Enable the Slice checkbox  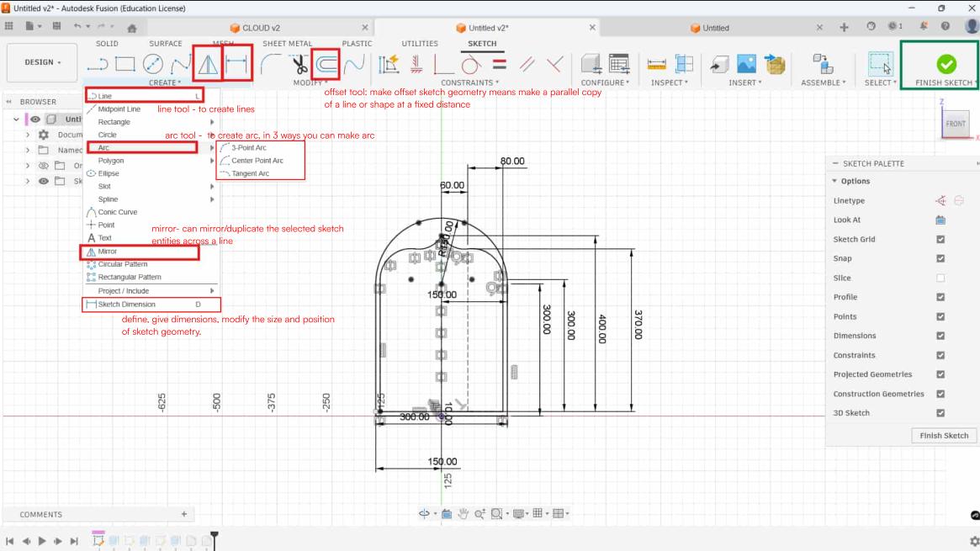click(940, 278)
